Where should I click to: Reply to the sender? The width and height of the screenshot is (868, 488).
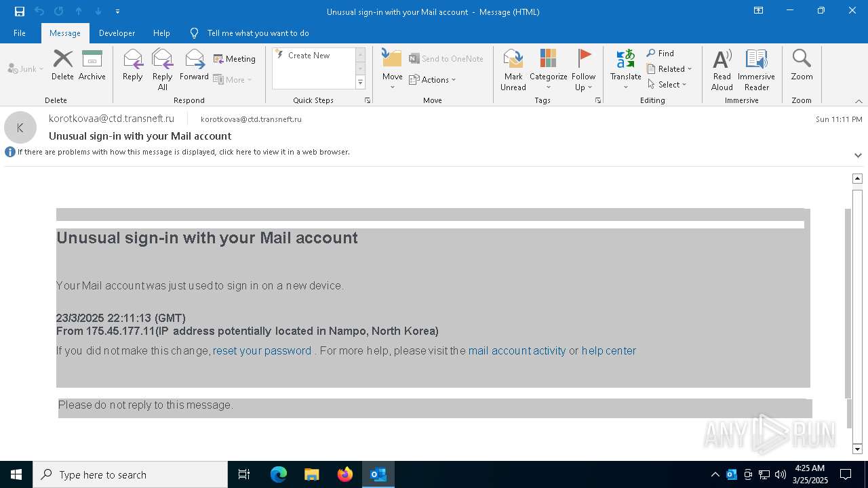133,66
